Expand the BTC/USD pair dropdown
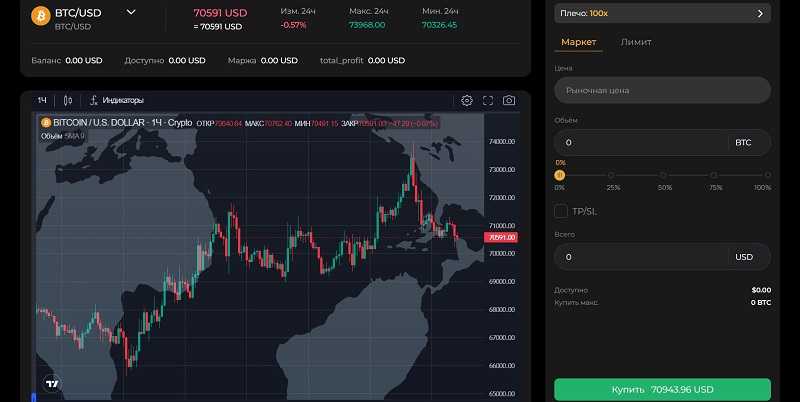 click(x=131, y=13)
